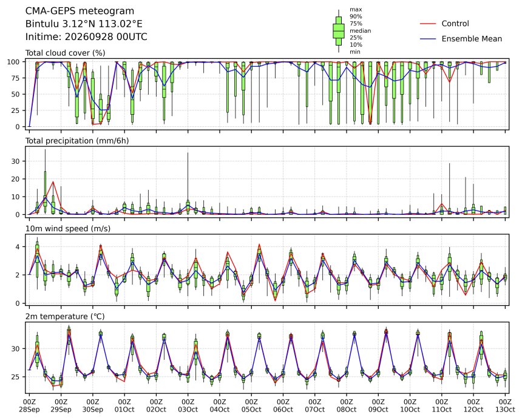This screenshot has height=420, width=522.
Task: Click the Initime 20260928 00UTC text
Action: coord(86,36)
